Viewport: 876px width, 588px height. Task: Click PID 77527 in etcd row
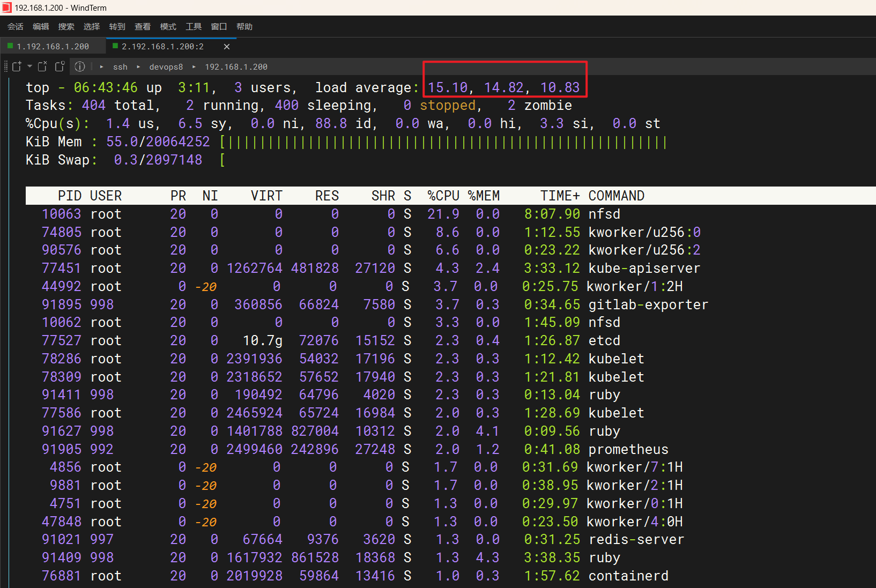click(x=62, y=340)
